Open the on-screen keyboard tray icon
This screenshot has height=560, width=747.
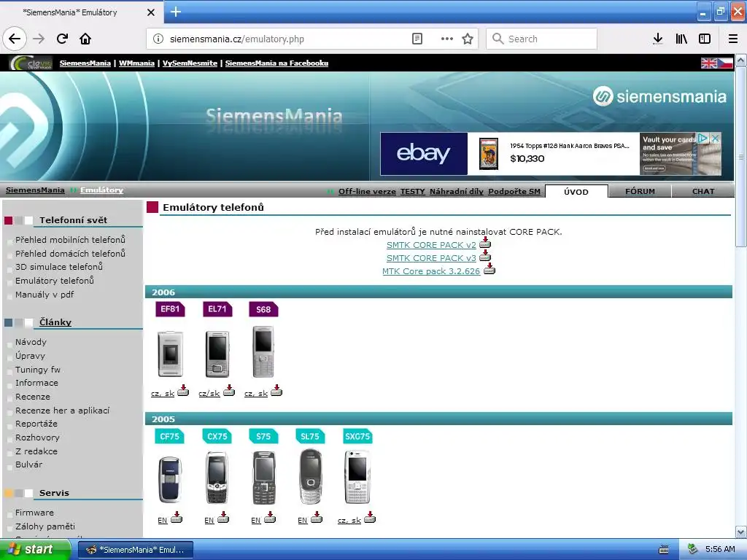664,550
